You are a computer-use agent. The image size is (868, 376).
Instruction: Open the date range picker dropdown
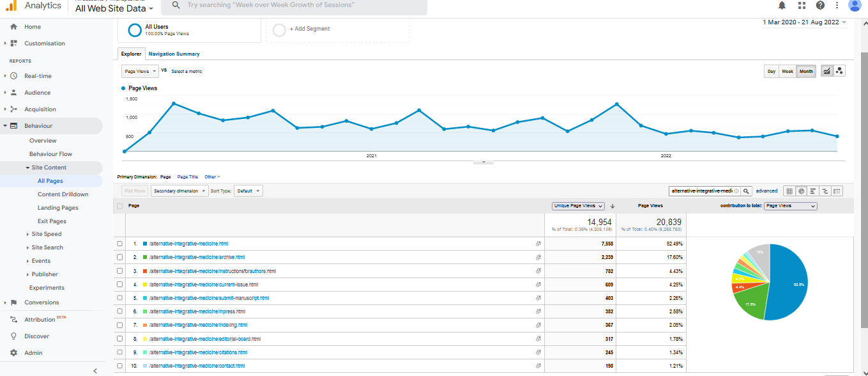click(804, 22)
